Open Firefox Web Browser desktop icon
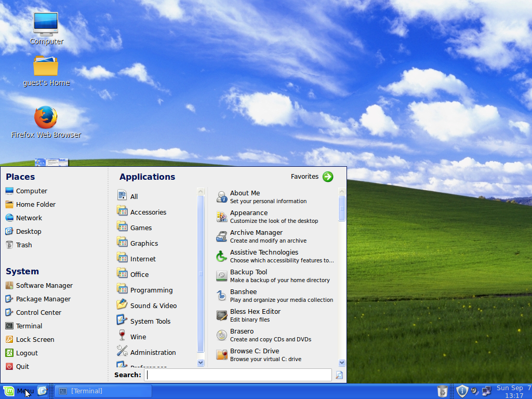The image size is (532, 399). point(46,118)
